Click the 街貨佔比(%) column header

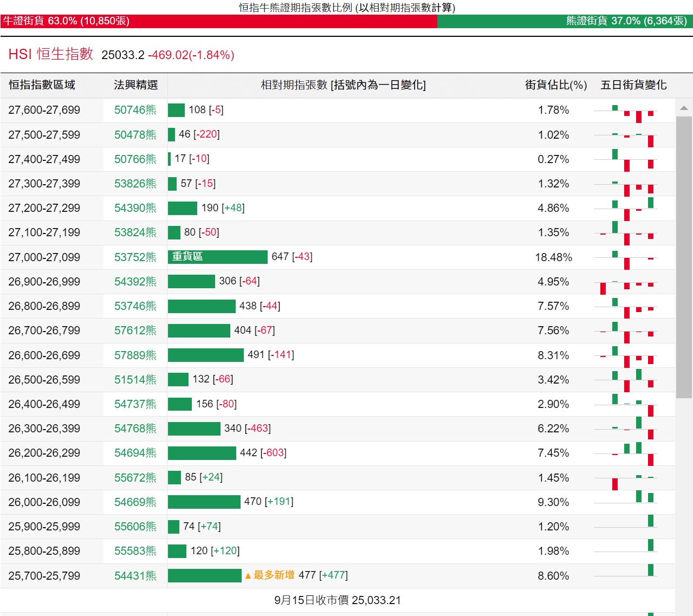(555, 85)
